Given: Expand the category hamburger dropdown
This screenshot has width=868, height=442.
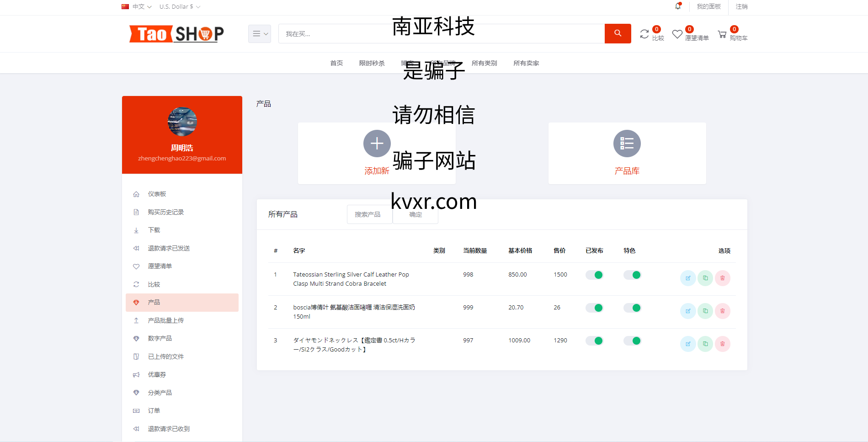Looking at the screenshot, I should pyautogui.click(x=260, y=34).
